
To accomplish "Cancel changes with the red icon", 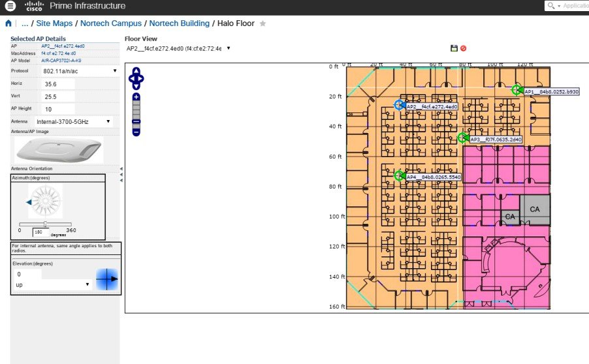I will (x=464, y=48).
